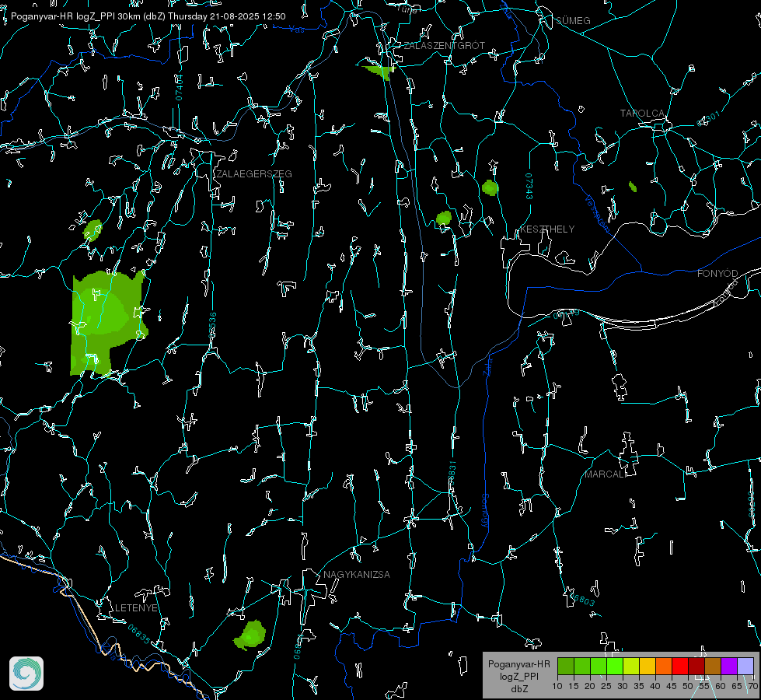The height and width of the screenshot is (700, 761).
Task: Click the SÜMEG town label
Action: click(573, 20)
